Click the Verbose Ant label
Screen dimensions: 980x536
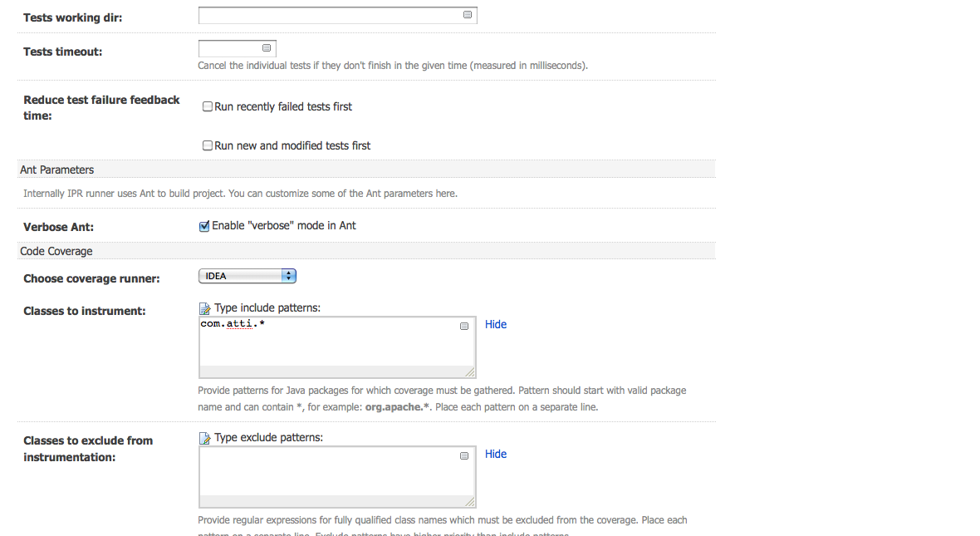click(59, 227)
